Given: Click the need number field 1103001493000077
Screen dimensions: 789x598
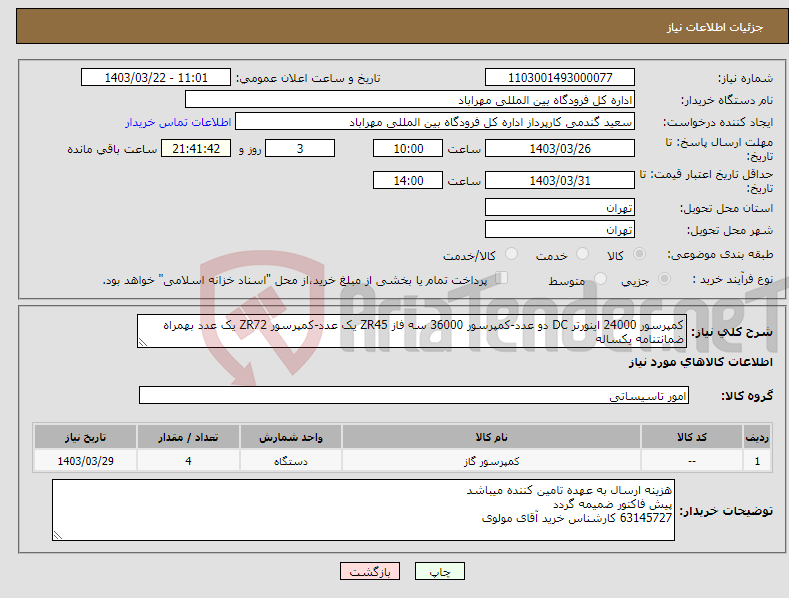Looking at the screenshot, I should tap(560, 78).
